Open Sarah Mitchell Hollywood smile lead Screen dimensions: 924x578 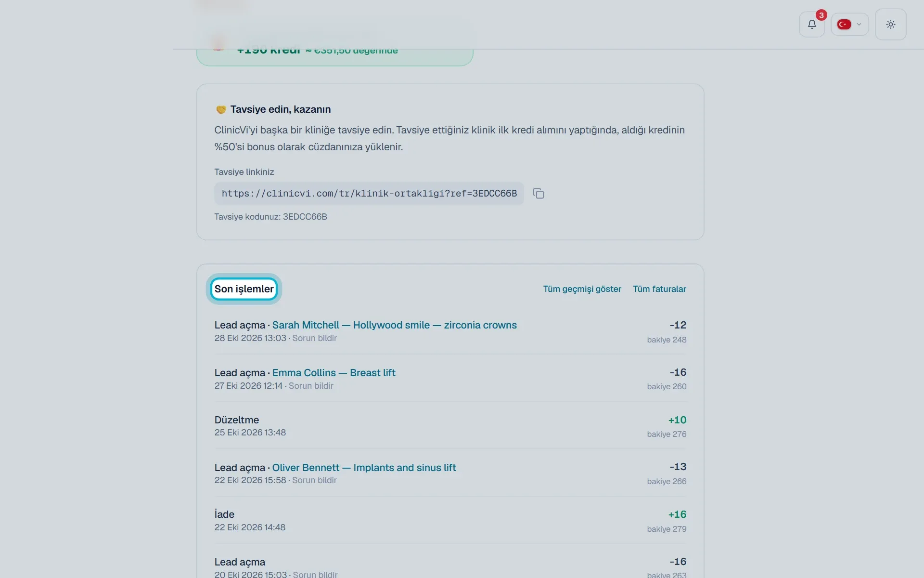[x=394, y=325]
